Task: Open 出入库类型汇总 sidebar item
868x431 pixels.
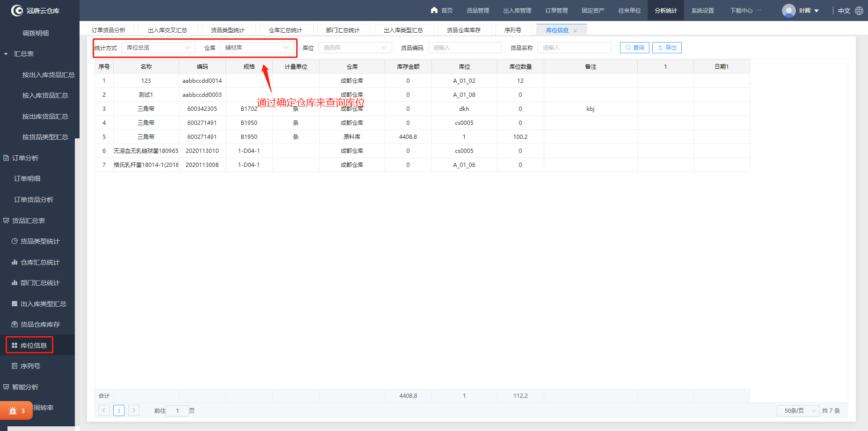Action: [39, 304]
